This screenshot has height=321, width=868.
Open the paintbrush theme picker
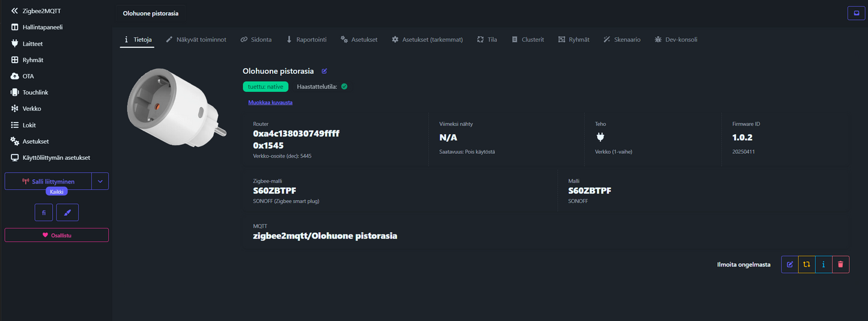tap(67, 212)
